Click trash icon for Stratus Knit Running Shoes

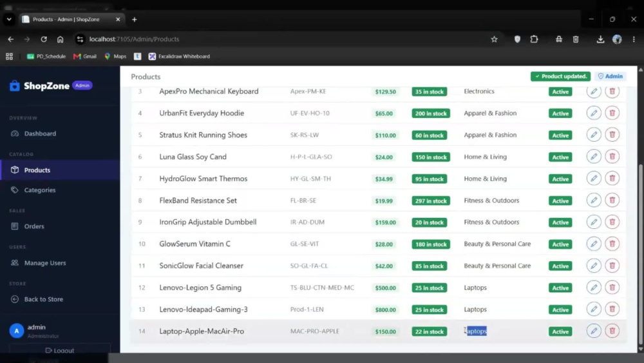pyautogui.click(x=612, y=135)
